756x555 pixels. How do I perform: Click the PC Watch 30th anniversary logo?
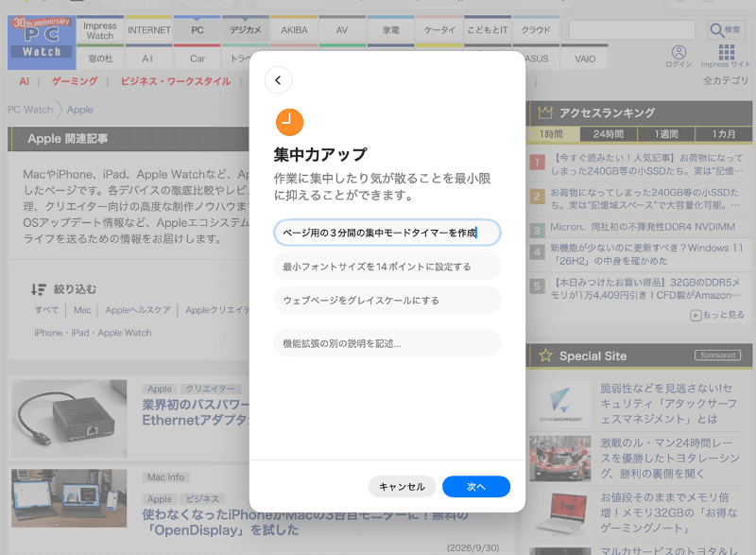click(42, 43)
